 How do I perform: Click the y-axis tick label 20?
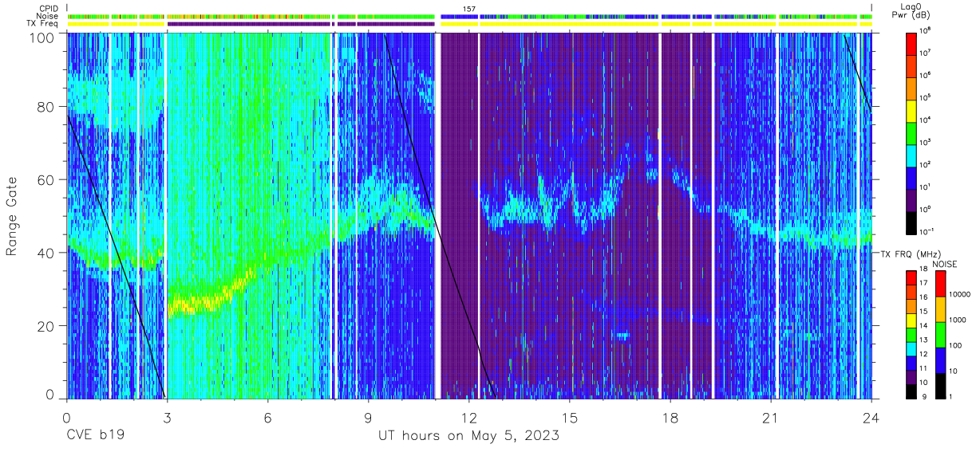[46, 326]
